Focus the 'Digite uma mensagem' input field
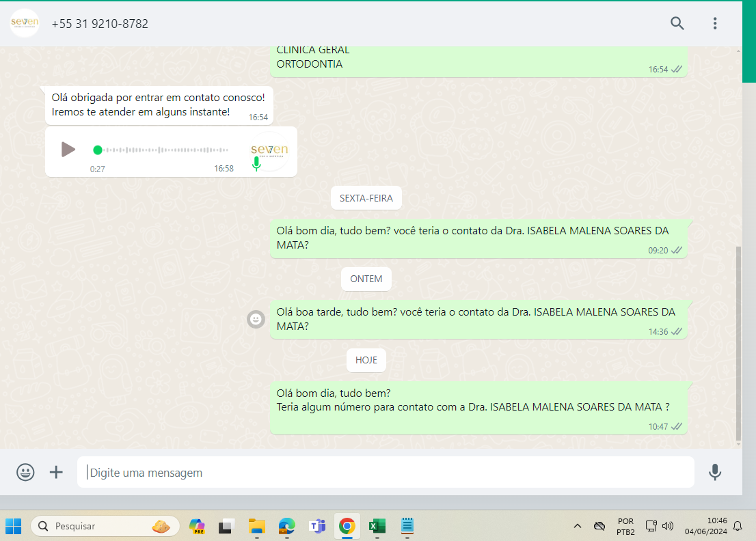756x541 pixels. point(386,472)
